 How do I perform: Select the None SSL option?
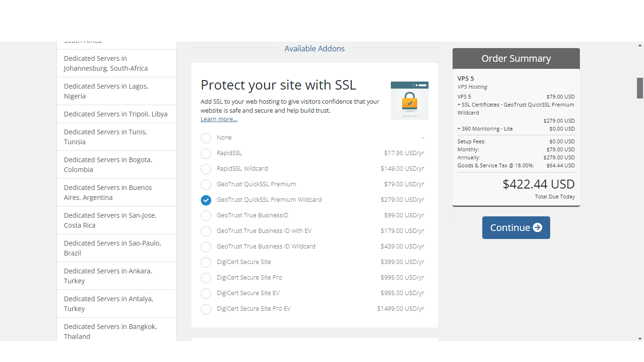206,138
